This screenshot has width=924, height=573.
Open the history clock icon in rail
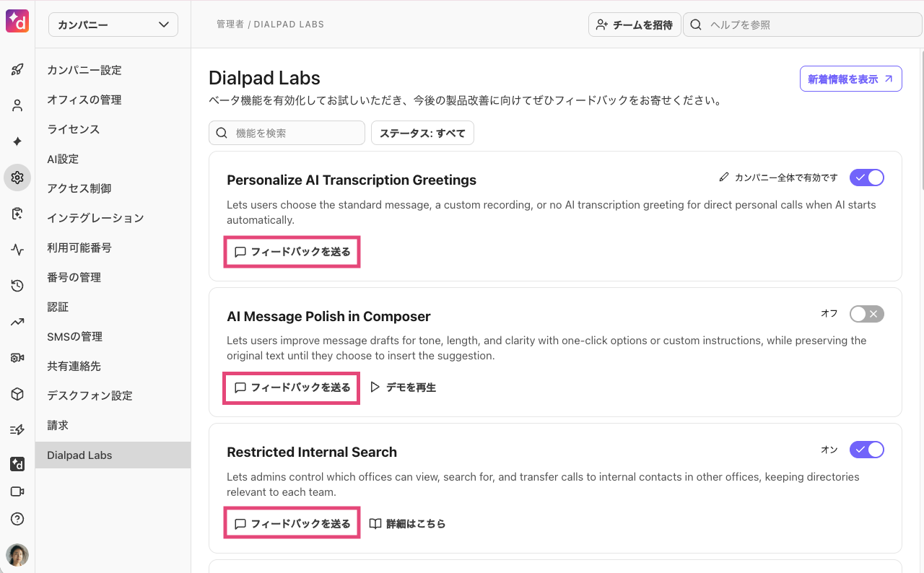click(17, 286)
